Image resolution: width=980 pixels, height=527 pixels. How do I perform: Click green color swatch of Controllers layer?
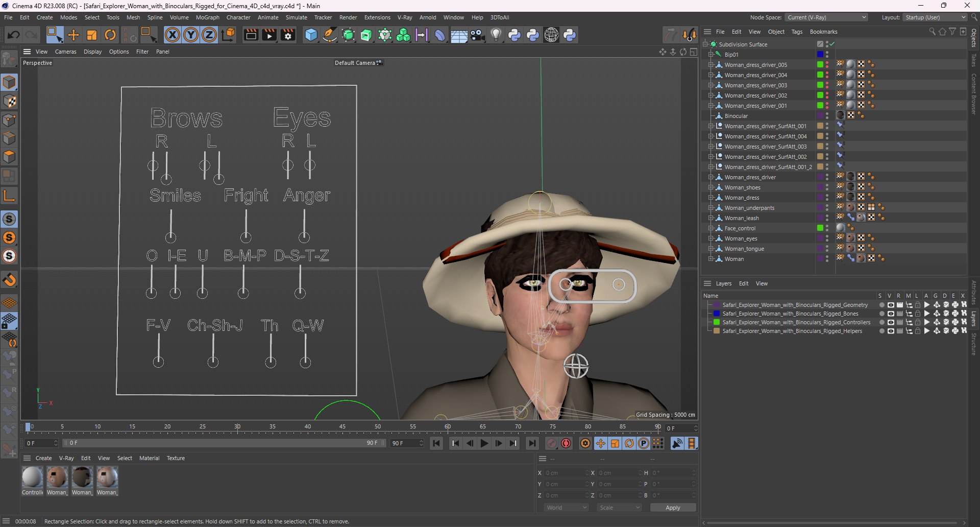717,322
